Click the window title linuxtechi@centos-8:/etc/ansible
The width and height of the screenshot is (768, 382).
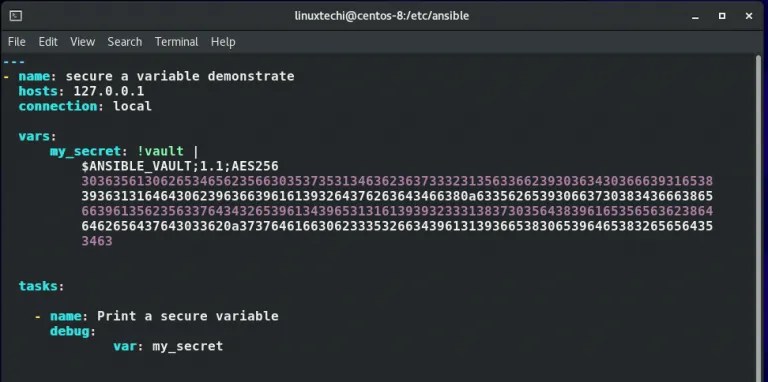click(382, 16)
